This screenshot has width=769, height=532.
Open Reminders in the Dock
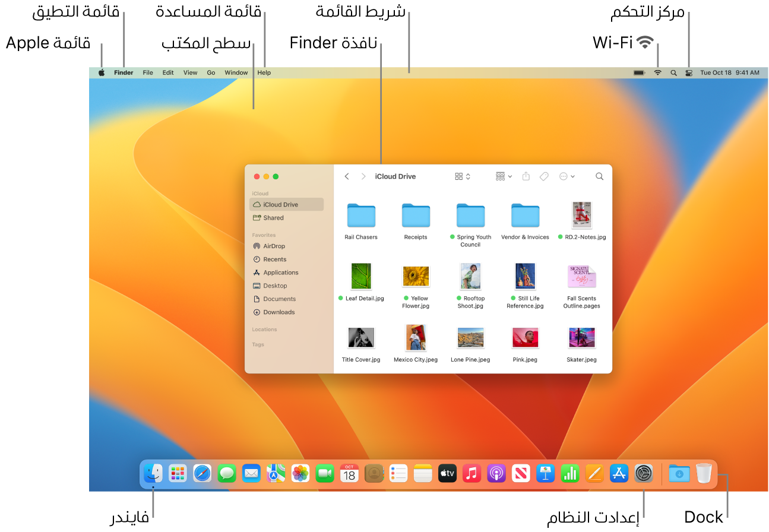click(x=398, y=473)
